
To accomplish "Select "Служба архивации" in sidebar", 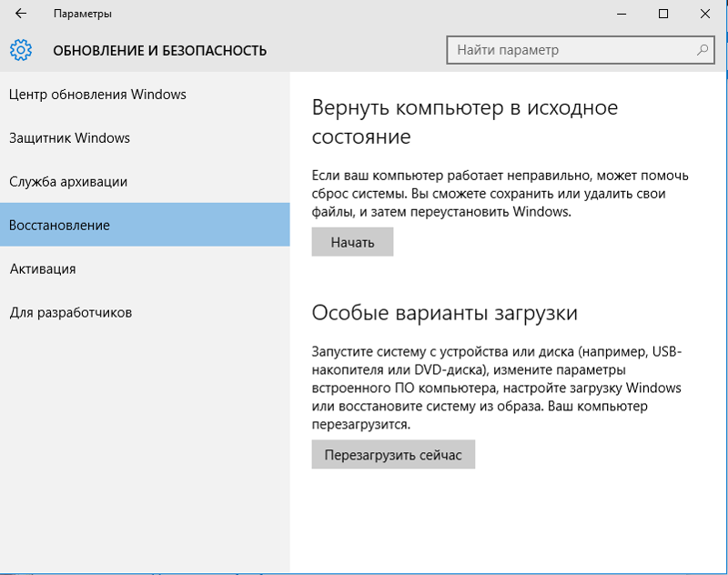I will tap(145, 181).
